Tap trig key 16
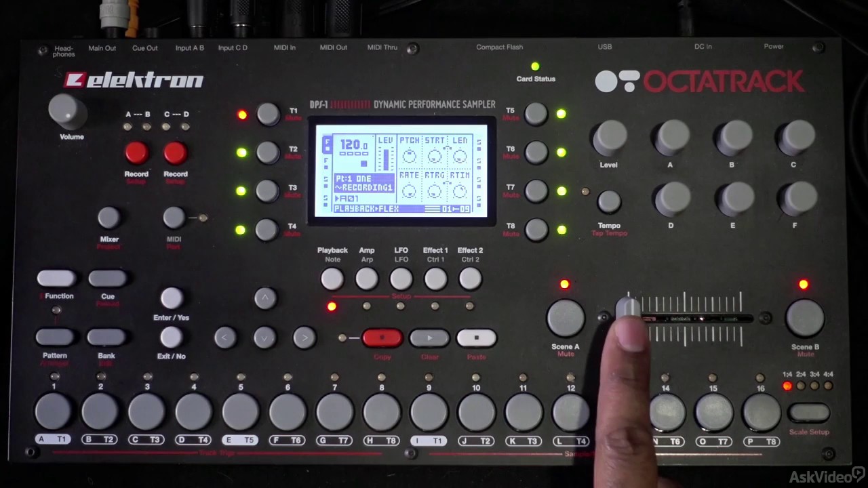The width and height of the screenshot is (868, 488). coord(761,411)
